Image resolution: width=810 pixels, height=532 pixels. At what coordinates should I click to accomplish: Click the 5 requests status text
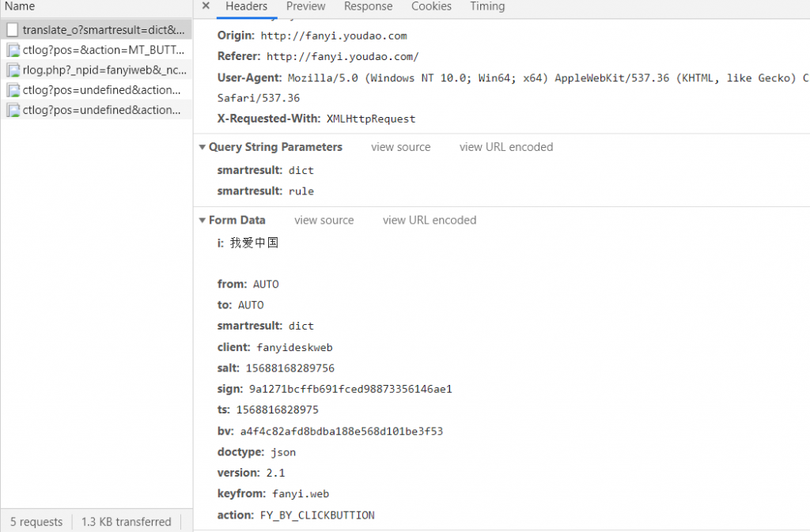(36, 522)
